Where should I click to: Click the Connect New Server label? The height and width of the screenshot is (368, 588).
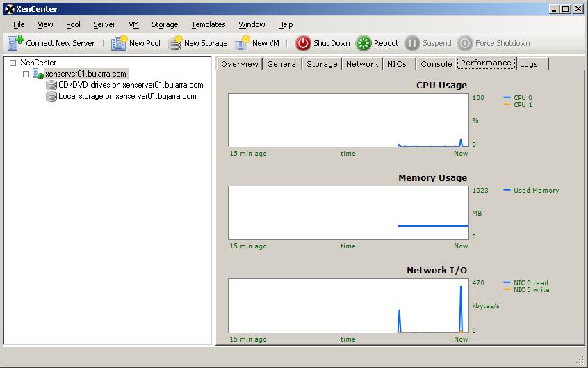coord(60,43)
